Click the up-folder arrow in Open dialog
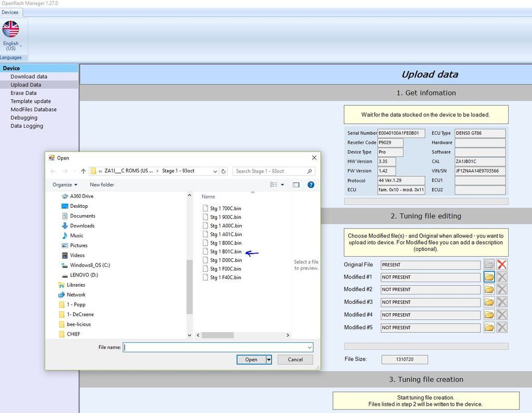Screen dimensions: 532x413 click(x=83, y=171)
